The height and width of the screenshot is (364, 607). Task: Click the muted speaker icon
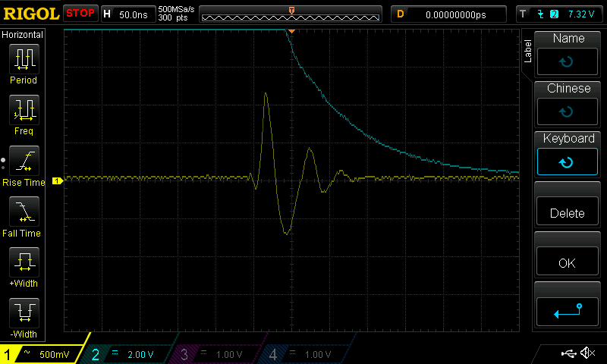tap(587, 353)
